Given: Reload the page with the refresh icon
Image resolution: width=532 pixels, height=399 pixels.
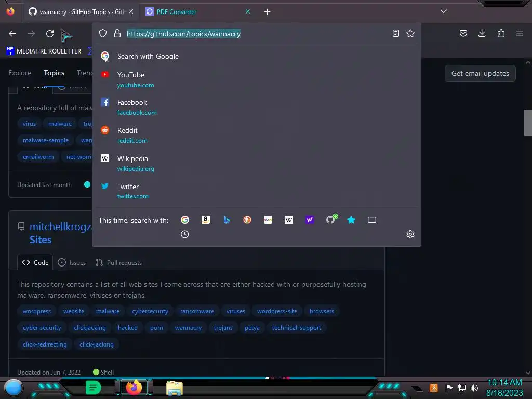Looking at the screenshot, I should pos(50,34).
